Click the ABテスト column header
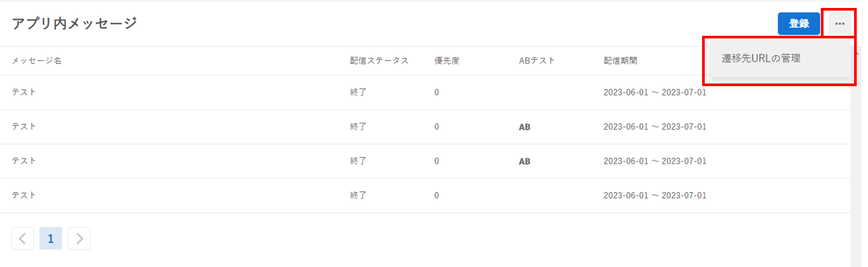 click(537, 61)
